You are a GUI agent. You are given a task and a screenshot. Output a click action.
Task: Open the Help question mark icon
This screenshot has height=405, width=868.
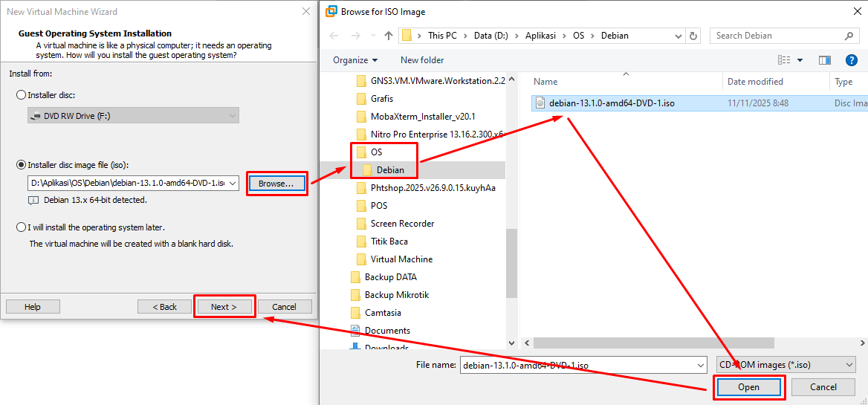tap(852, 60)
